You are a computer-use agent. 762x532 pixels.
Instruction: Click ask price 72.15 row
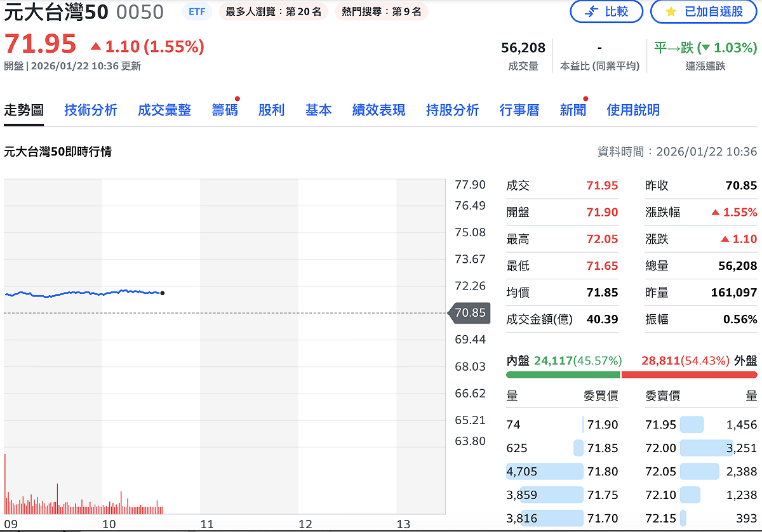coord(701,519)
